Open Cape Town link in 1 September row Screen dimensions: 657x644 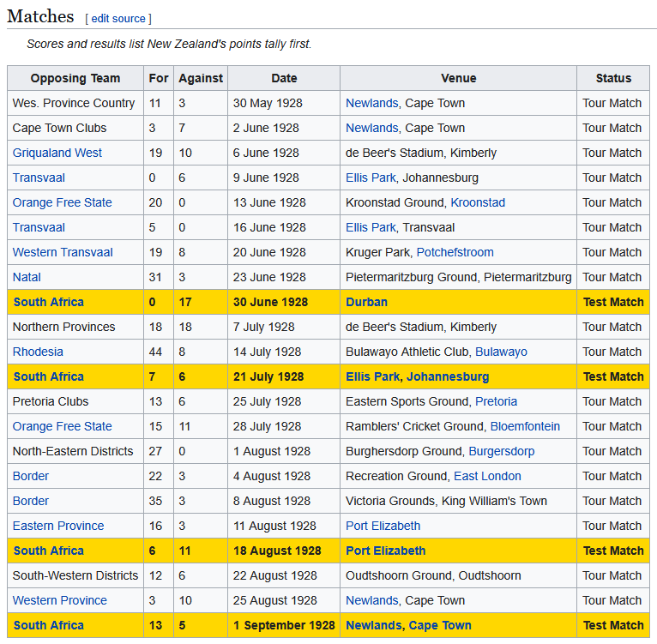click(440, 625)
